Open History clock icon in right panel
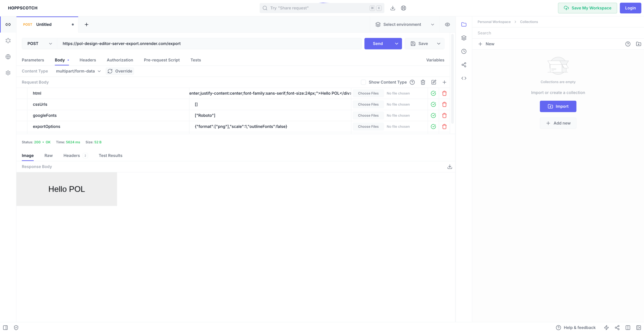This screenshot has height=333, width=644. click(464, 51)
